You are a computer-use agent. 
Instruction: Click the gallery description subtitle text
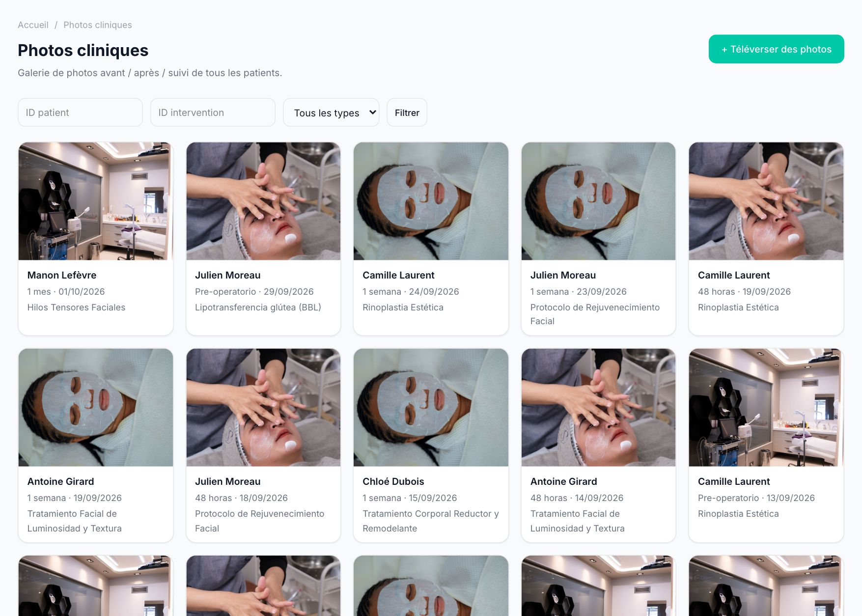pyautogui.click(x=150, y=73)
